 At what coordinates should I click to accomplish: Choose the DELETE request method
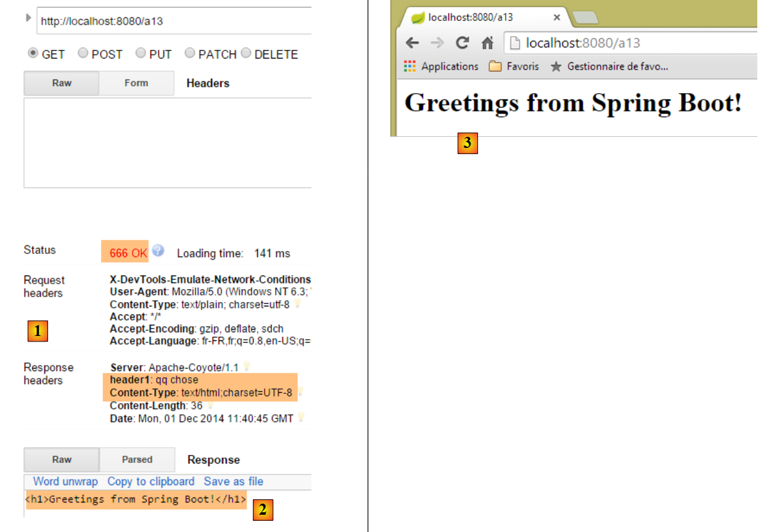click(246, 54)
